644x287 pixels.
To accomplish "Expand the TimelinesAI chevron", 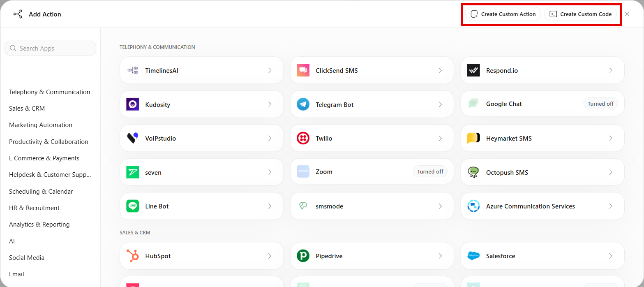I will 270,70.
